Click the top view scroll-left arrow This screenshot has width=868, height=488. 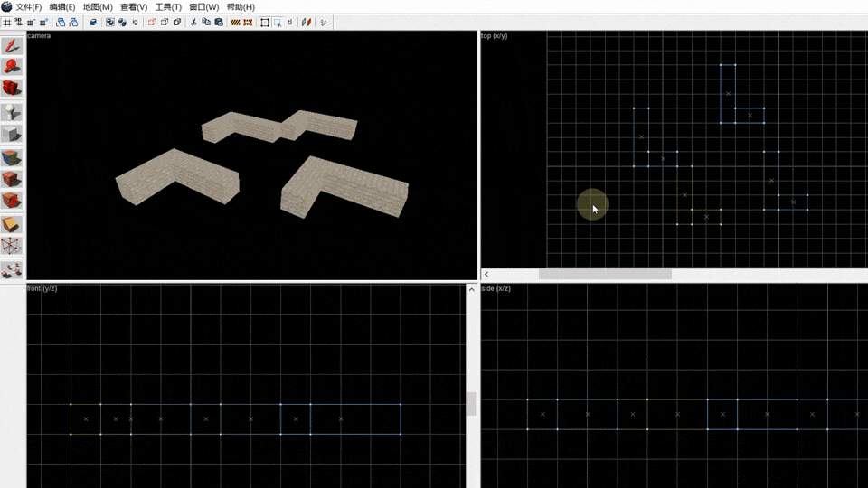tap(486, 274)
